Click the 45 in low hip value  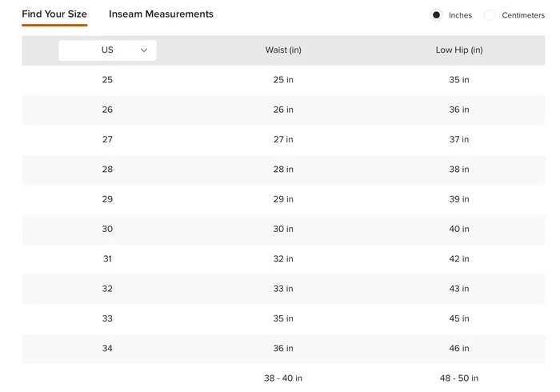[459, 318]
